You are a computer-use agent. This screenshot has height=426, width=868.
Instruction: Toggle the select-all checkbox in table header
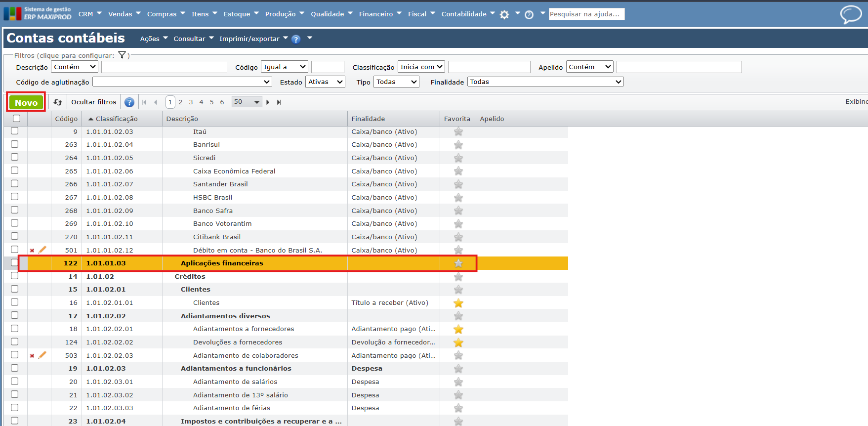tap(16, 119)
